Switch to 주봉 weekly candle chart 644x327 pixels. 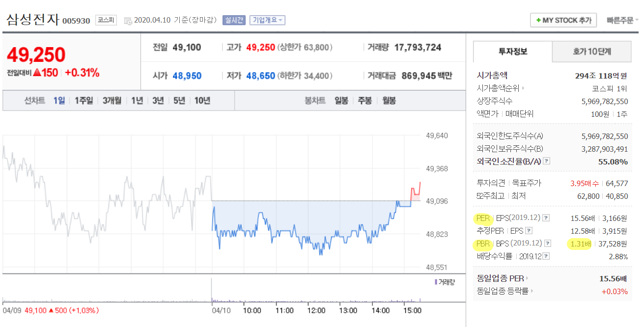click(365, 101)
